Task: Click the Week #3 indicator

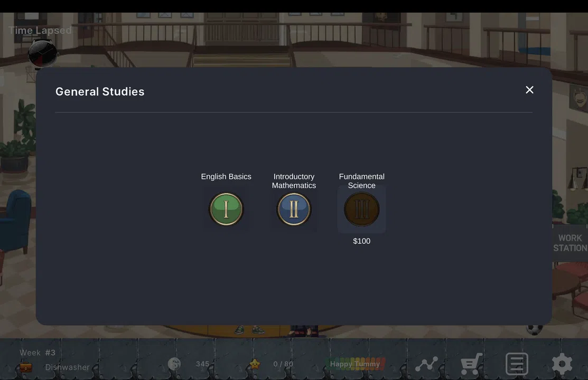Action: pos(38,353)
